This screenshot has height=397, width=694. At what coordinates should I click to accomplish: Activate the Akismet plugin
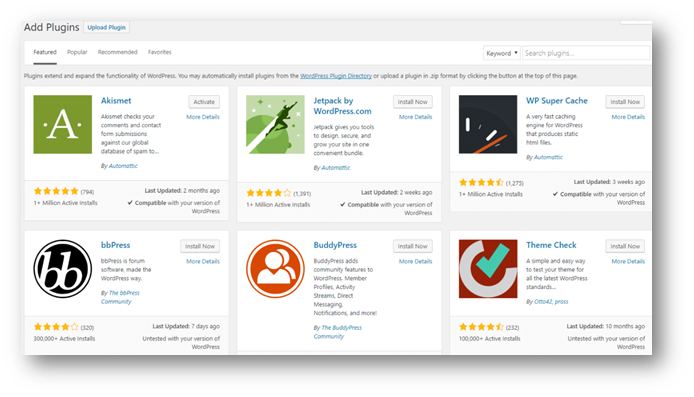[x=204, y=102]
